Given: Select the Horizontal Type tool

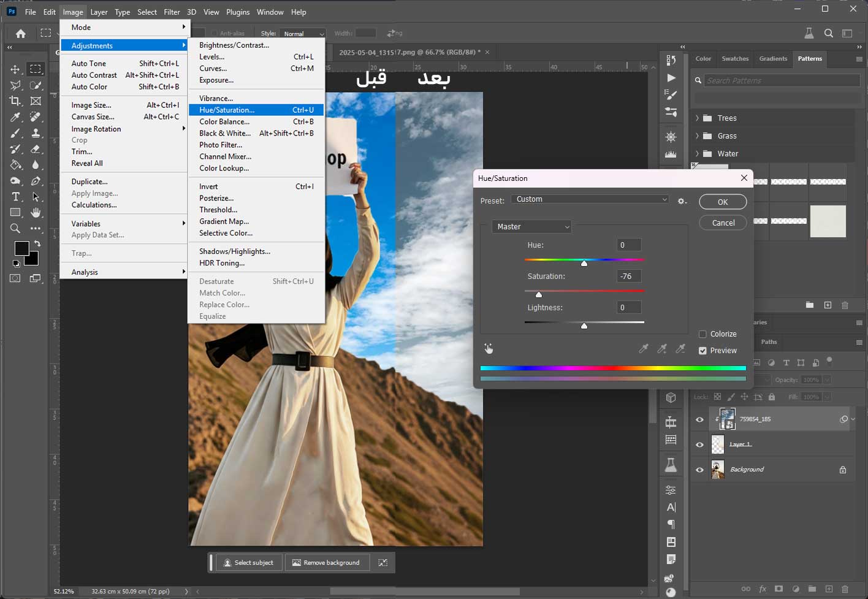Looking at the screenshot, I should coord(15,197).
